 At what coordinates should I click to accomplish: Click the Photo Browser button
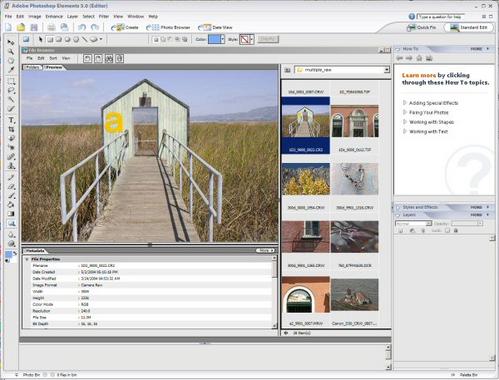click(168, 27)
